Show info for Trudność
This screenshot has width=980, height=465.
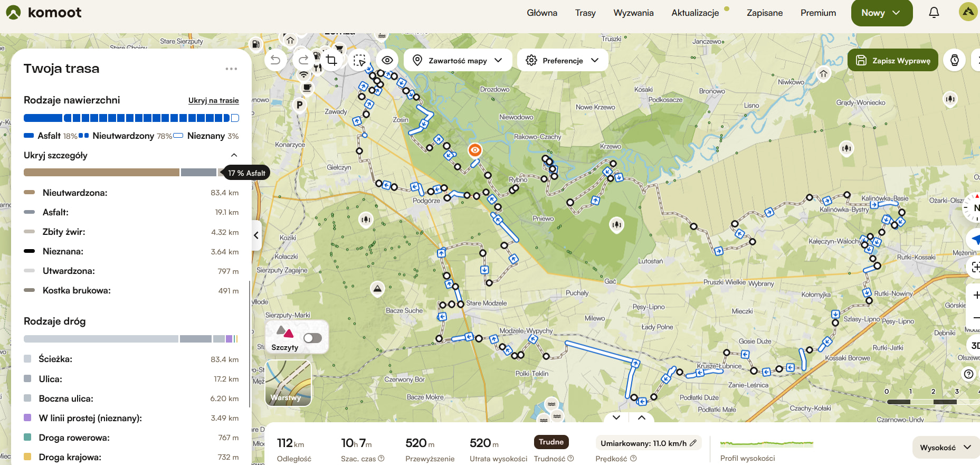click(570, 459)
